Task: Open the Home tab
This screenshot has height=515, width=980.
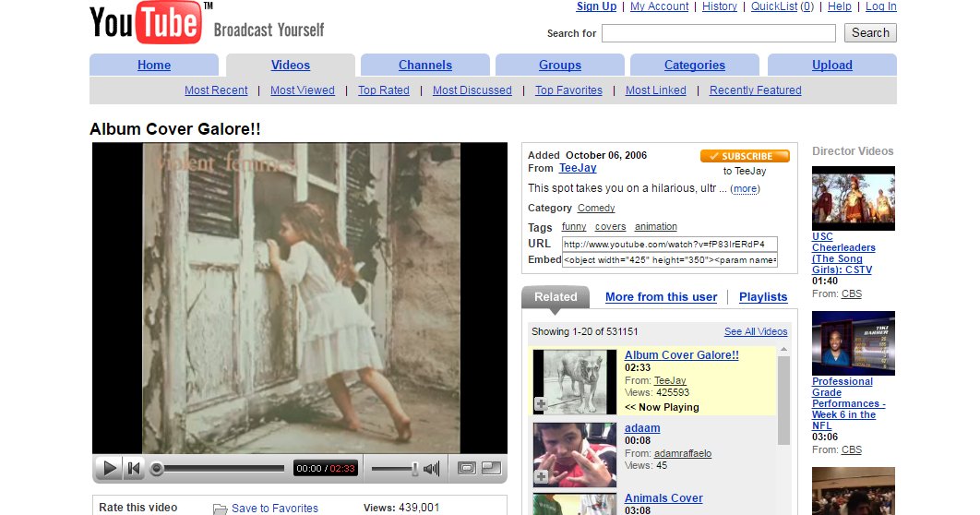Action: [154, 65]
